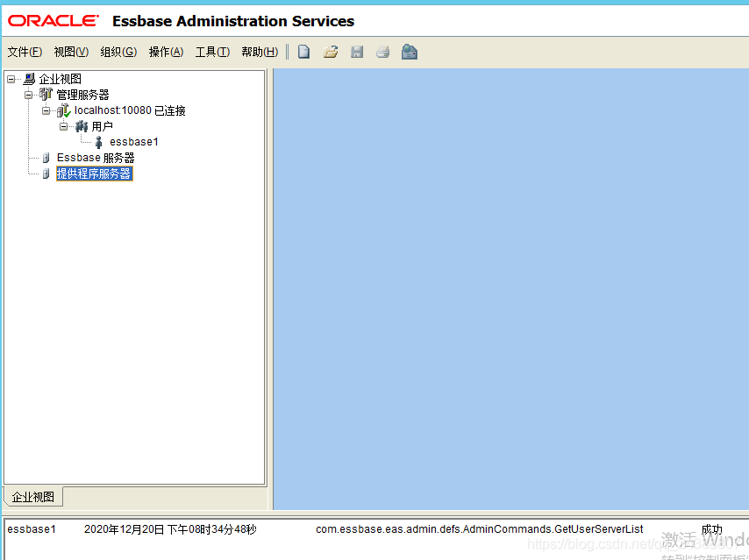The image size is (749, 560).
Task: Collapse the 管理服务器 node
Action: click(x=27, y=94)
